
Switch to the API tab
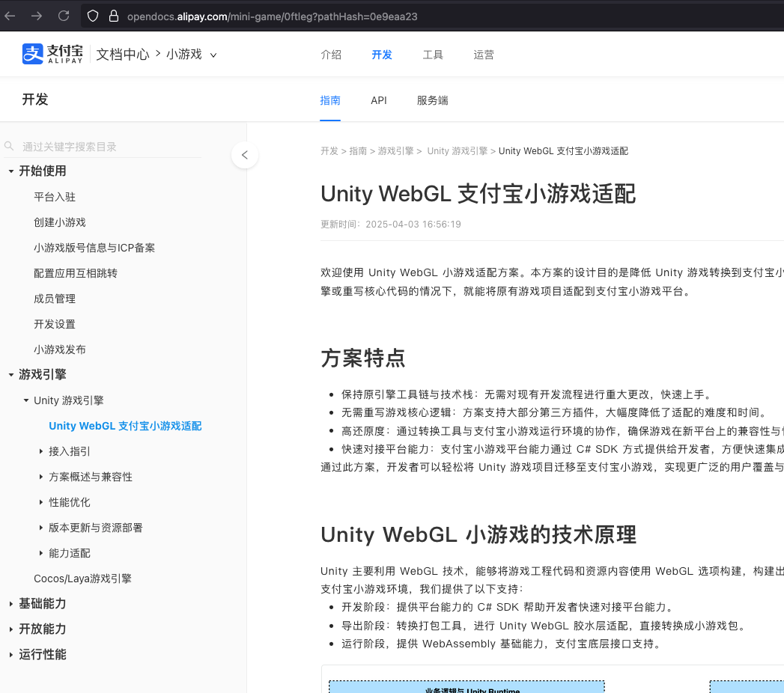378,100
